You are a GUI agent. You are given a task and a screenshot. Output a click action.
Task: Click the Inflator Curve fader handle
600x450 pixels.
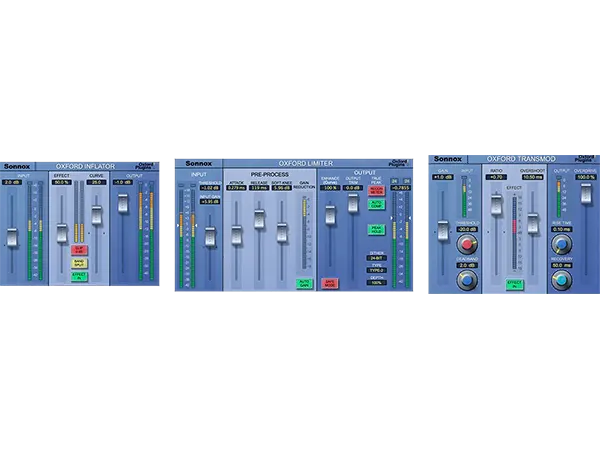click(x=96, y=215)
